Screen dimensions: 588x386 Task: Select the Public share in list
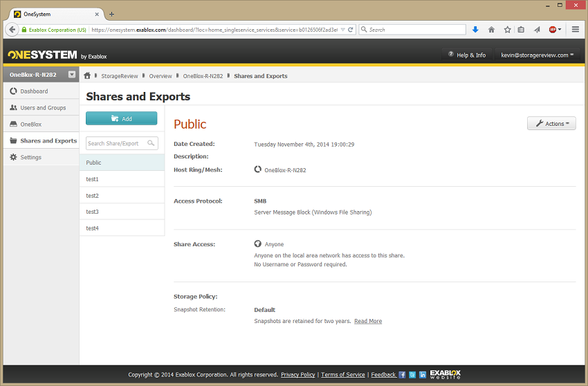point(122,163)
